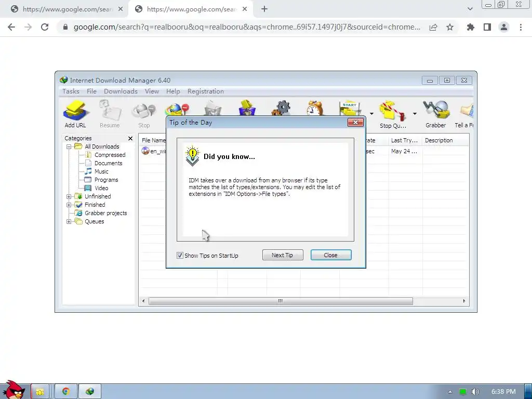Select the Programs category
Screen dimensions: 532x399
pos(106,180)
